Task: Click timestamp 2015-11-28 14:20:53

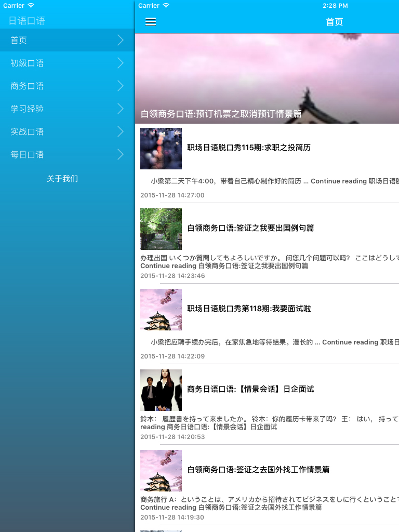Action: (172, 436)
